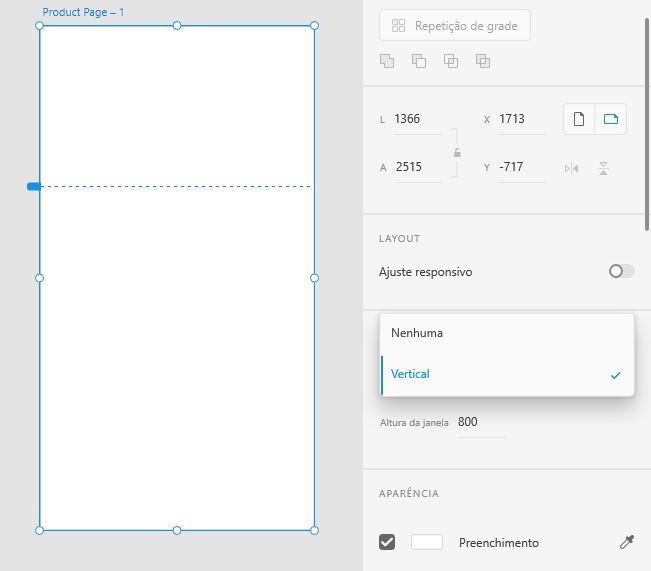The image size is (651, 571).
Task: Toggle the Ajuste responsivo switch
Action: pyautogui.click(x=622, y=272)
